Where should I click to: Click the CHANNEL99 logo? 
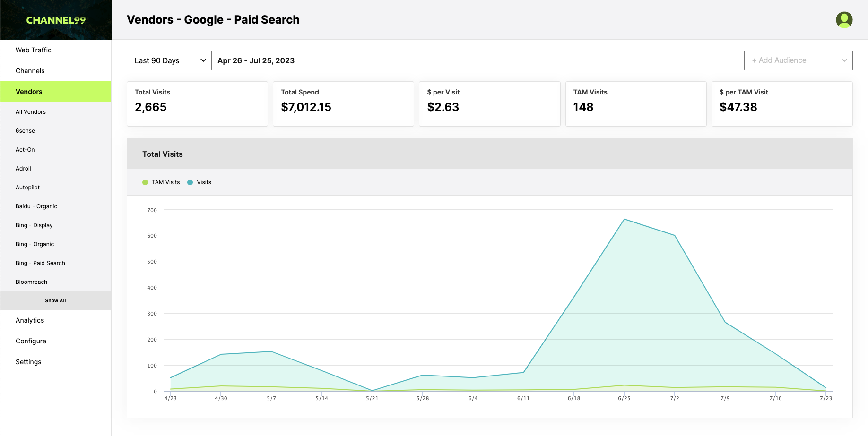click(x=56, y=20)
